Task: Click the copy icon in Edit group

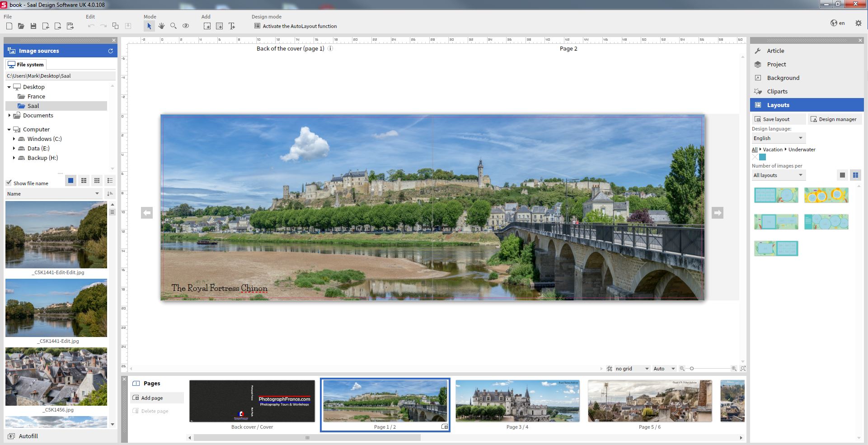Action: [x=116, y=26]
